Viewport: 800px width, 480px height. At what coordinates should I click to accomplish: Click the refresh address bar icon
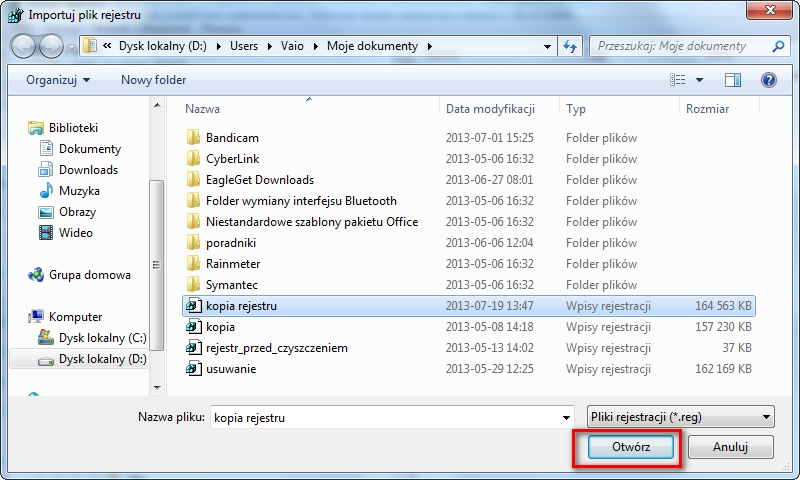[571, 46]
